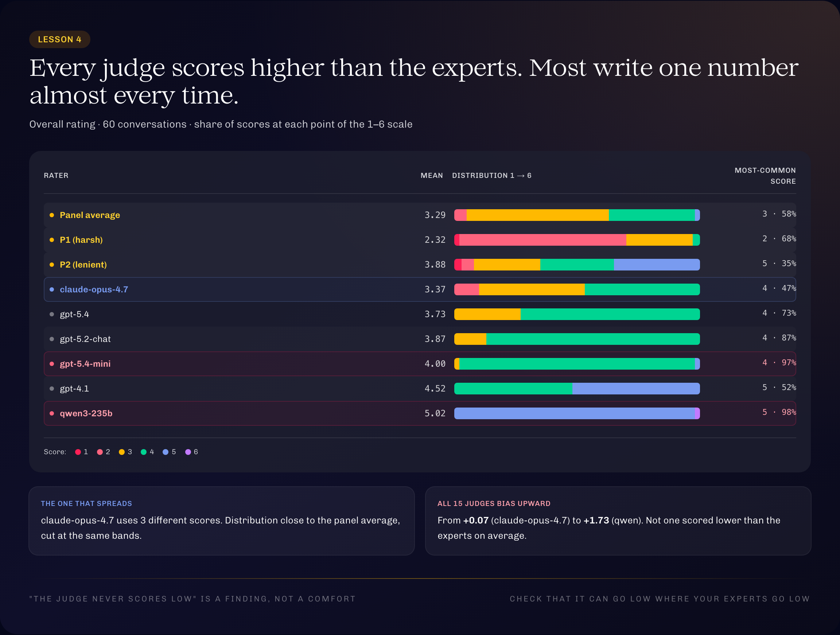Viewport: 840px width, 635px height.
Task: Click the mean value 2.32
Action: [435, 239]
